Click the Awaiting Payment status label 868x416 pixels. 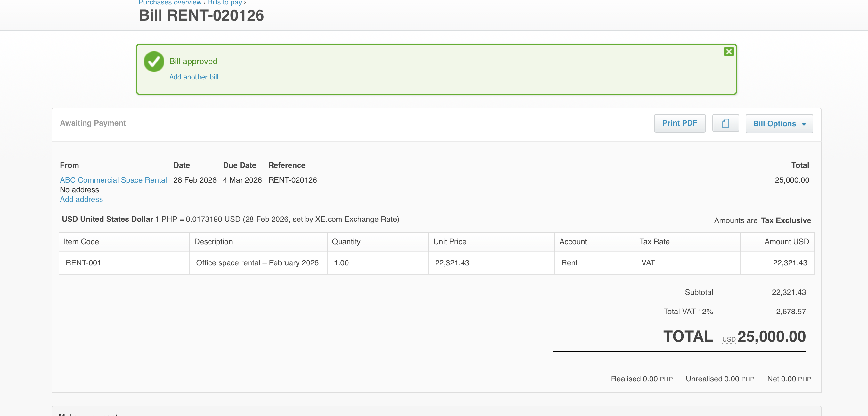tap(93, 123)
